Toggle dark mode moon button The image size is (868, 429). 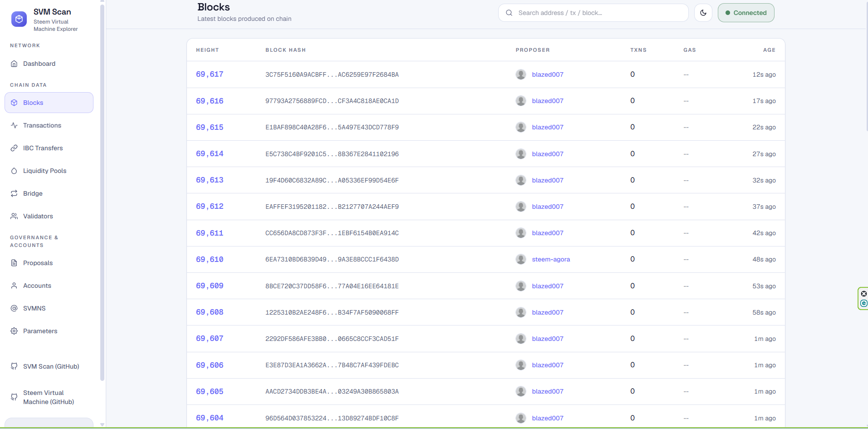703,13
